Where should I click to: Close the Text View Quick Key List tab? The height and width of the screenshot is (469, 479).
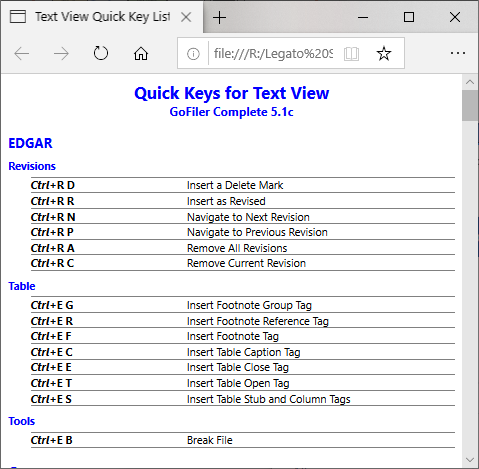point(186,17)
